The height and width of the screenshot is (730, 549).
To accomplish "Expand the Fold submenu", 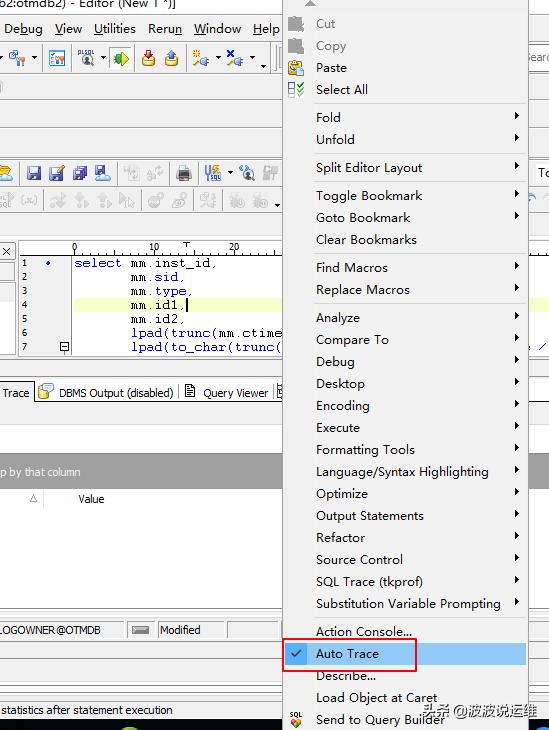I will 405,117.
